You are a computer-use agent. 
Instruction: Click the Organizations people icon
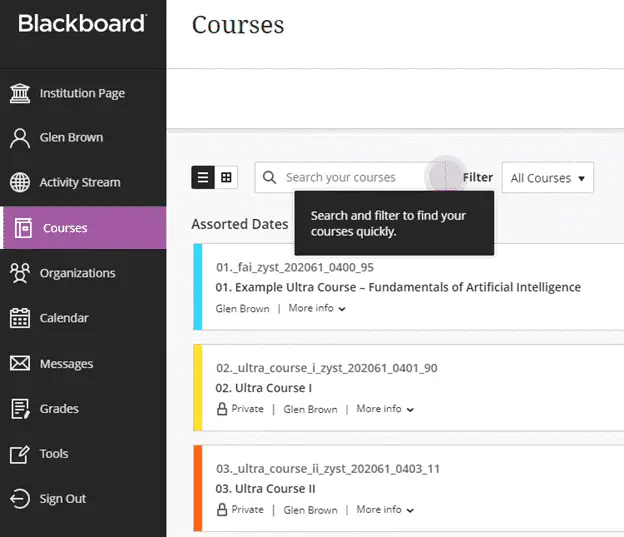pos(20,273)
